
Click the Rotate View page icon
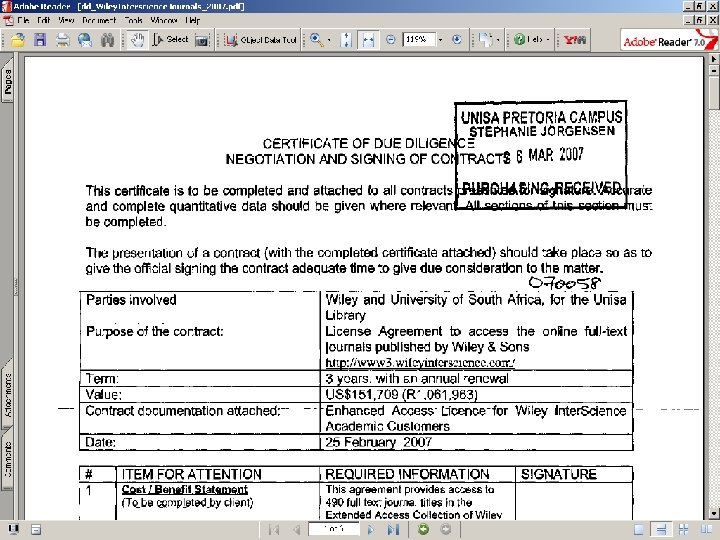(x=486, y=40)
